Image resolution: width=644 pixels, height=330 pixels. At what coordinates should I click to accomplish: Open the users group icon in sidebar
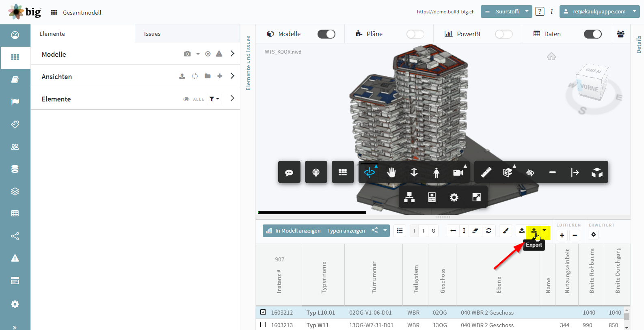tap(15, 147)
